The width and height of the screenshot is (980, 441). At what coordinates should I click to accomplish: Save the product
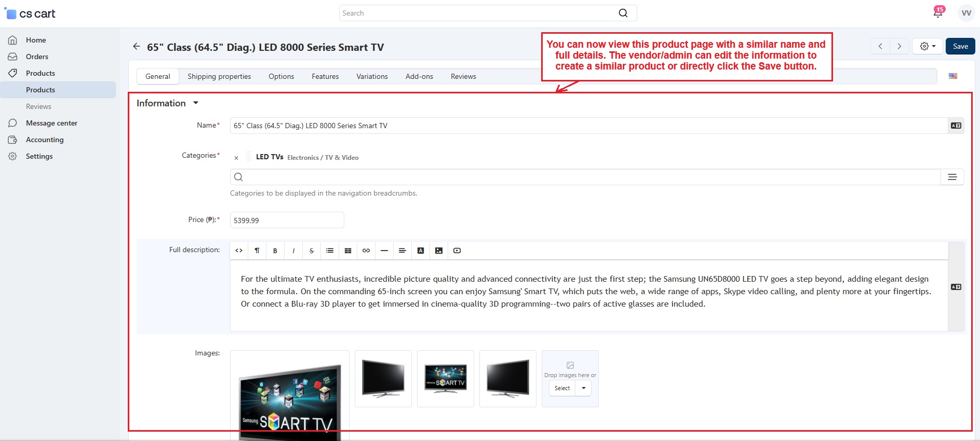pyautogui.click(x=960, y=46)
